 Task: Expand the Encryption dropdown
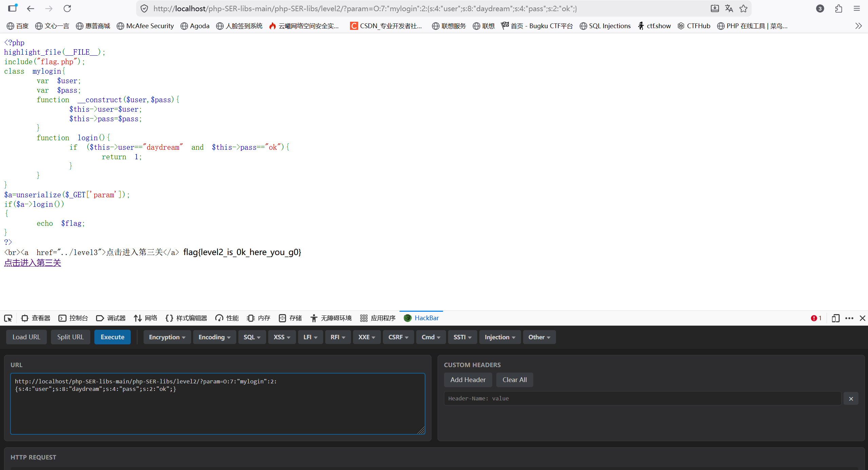point(167,337)
